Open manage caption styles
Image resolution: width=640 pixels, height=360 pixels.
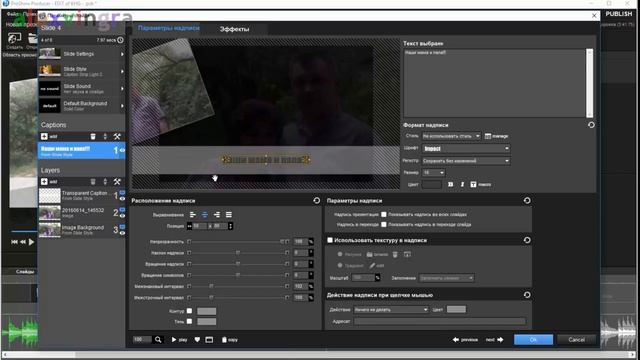(496, 136)
